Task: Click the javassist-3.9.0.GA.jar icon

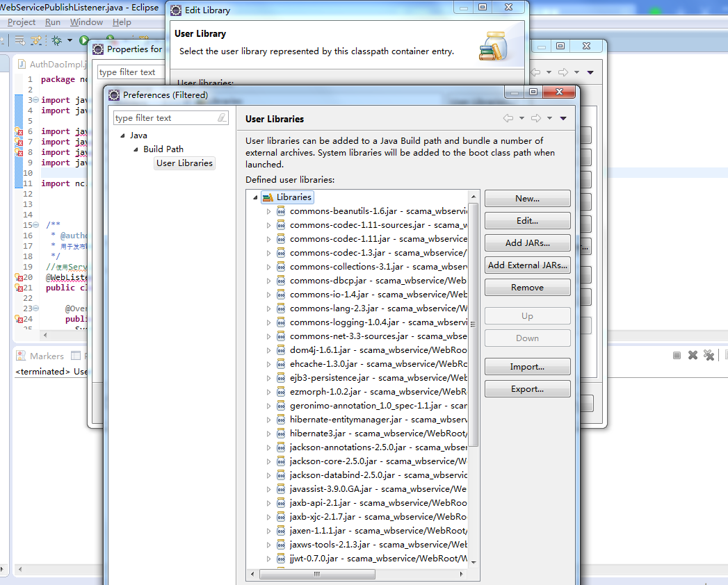Action: pyautogui.click(x=281, y=489)
